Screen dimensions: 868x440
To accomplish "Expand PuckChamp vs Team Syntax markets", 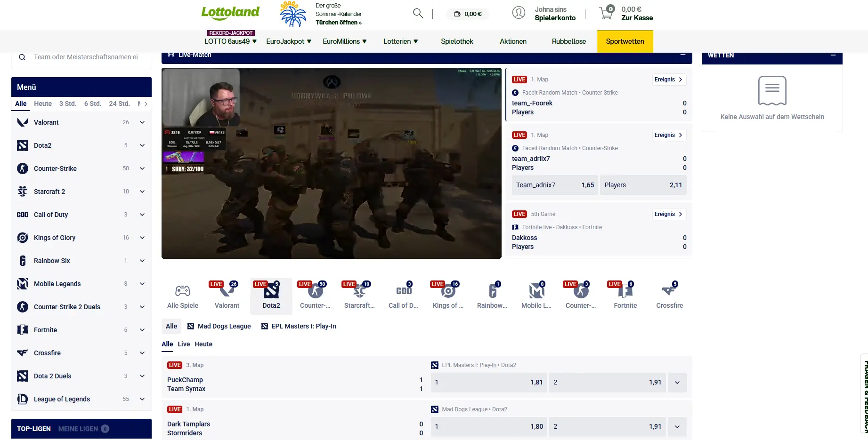I will click(677, 383).
